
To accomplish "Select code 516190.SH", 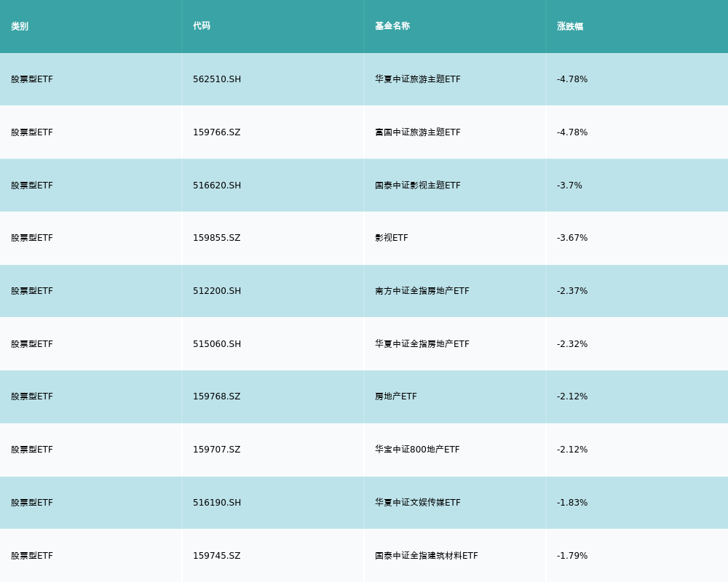I will 217,503.
